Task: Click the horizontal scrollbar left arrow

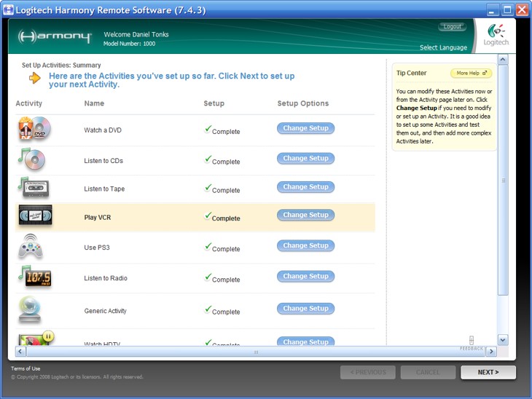Action: (20, 352)
